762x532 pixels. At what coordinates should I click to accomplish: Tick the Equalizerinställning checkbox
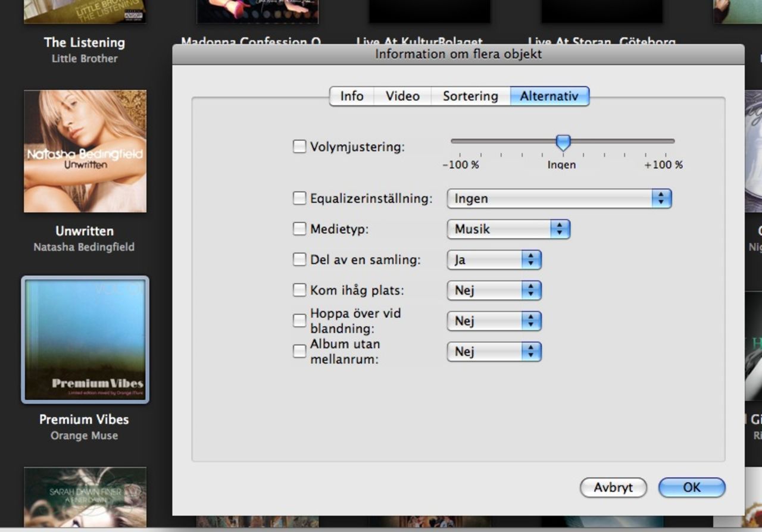pyautogui.click(x=299, y=198)
